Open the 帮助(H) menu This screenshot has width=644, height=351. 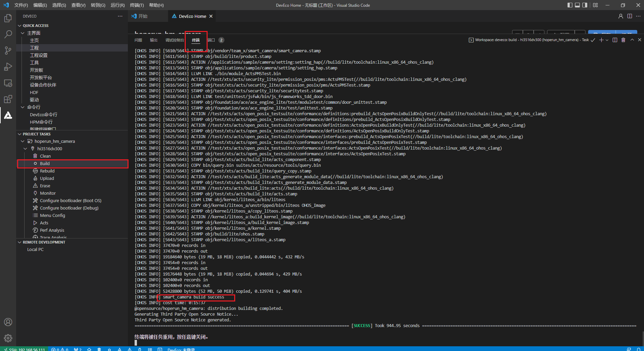156,5
